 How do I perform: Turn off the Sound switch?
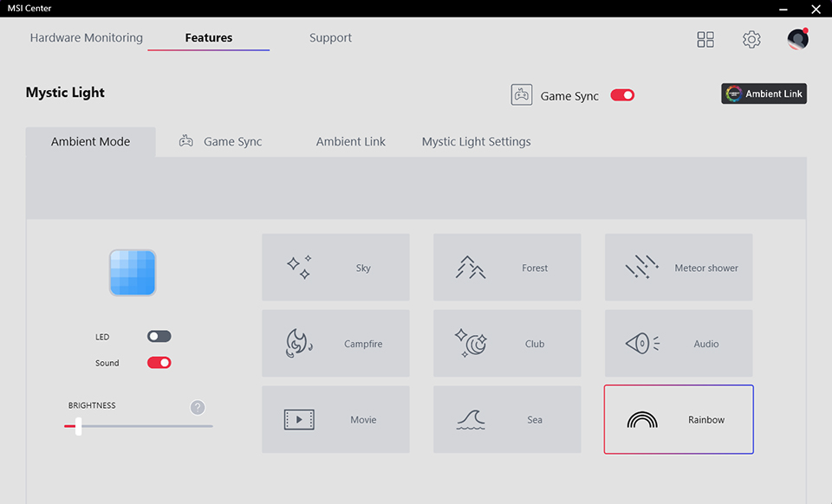click(159, 363)
